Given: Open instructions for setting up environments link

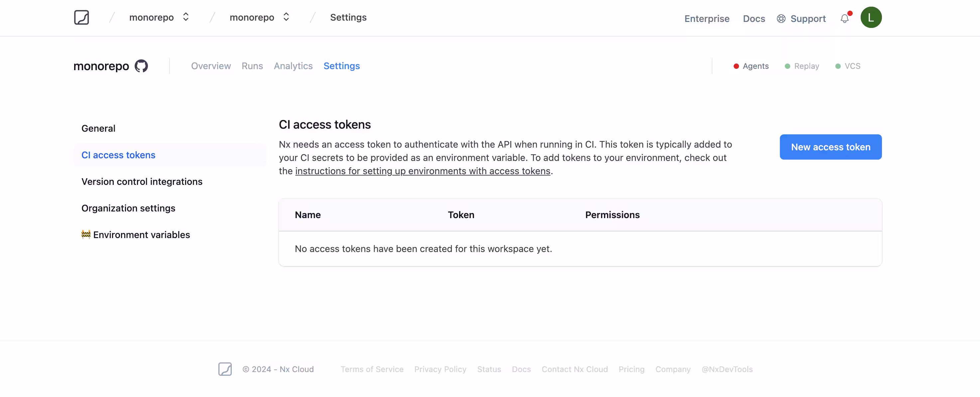Looking at the screenshot, I should [423, 171].
